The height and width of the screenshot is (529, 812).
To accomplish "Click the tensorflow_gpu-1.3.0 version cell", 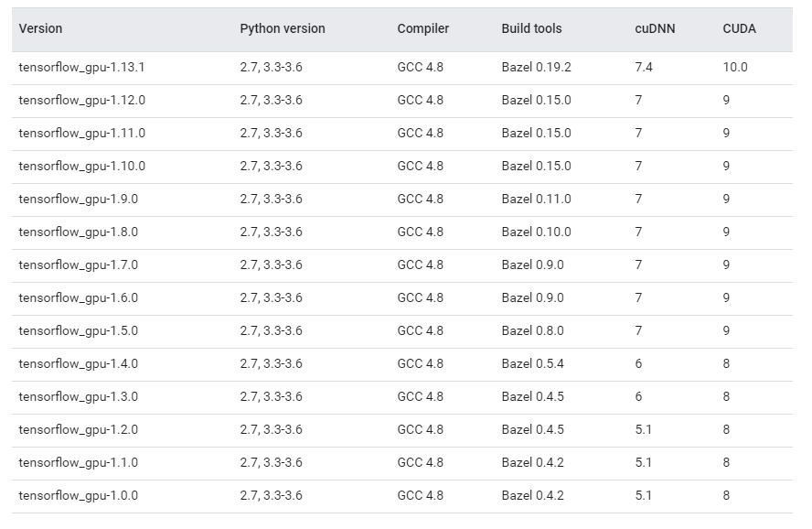I will 78,397.
